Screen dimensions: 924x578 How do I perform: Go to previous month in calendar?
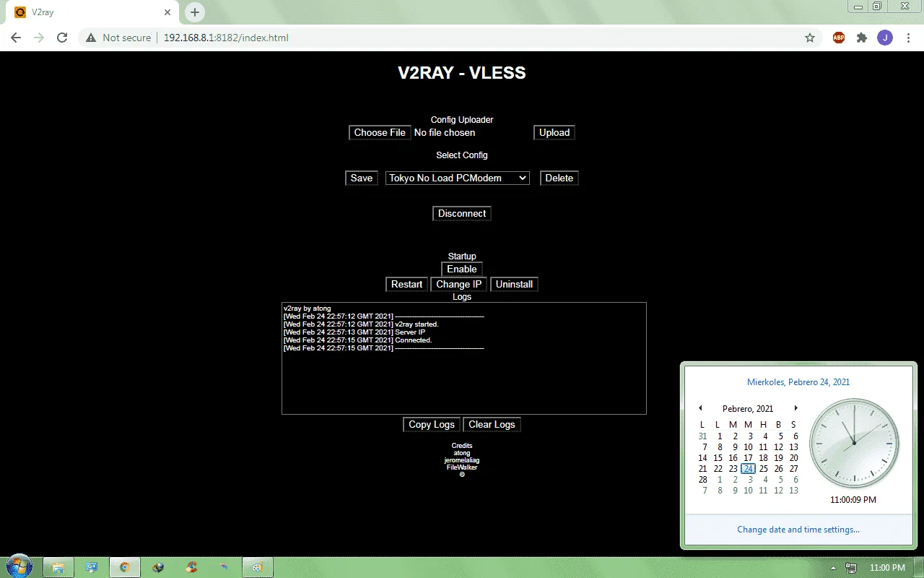[699, 408]
